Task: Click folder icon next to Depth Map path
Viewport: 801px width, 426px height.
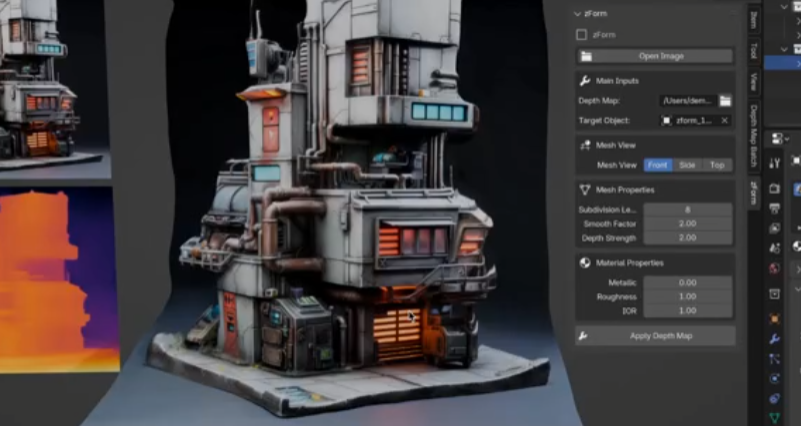Action: [726, 101]
